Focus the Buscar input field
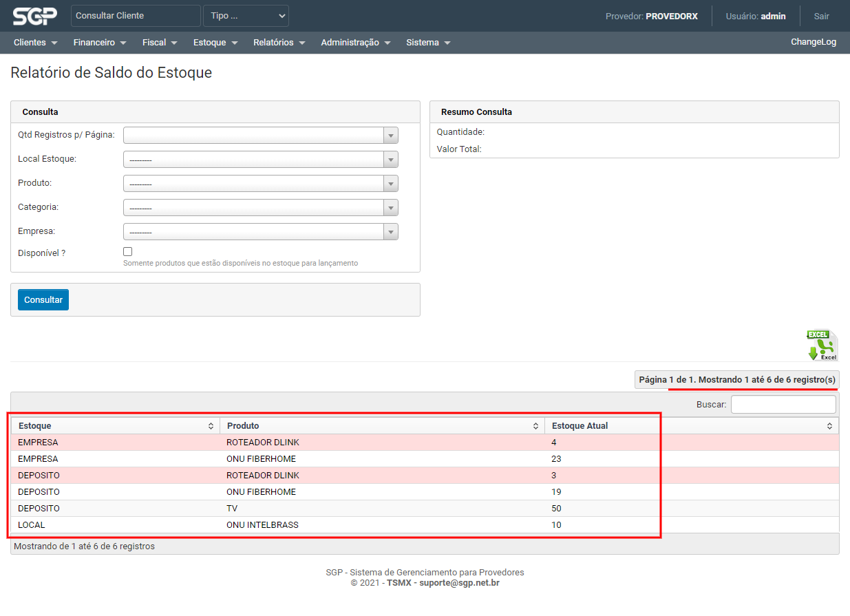850x616 pixels. [783, 405]
